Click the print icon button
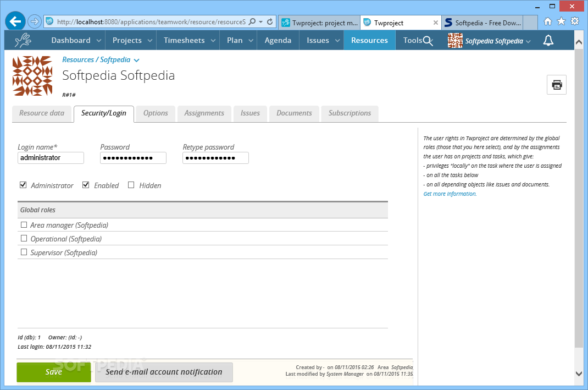588x390 pixels. tap(557, 85)
